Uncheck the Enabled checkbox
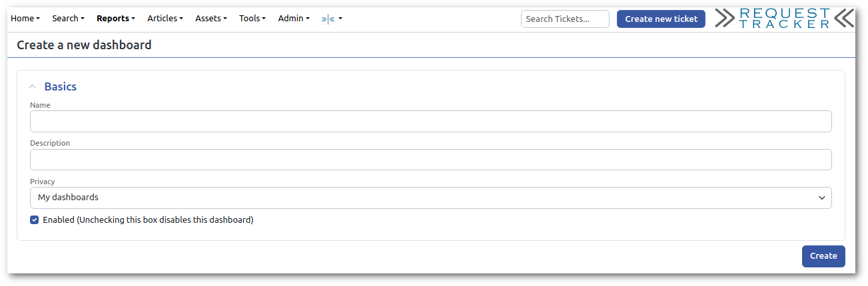This screenshot has width=868, height=286. [34, 219]
